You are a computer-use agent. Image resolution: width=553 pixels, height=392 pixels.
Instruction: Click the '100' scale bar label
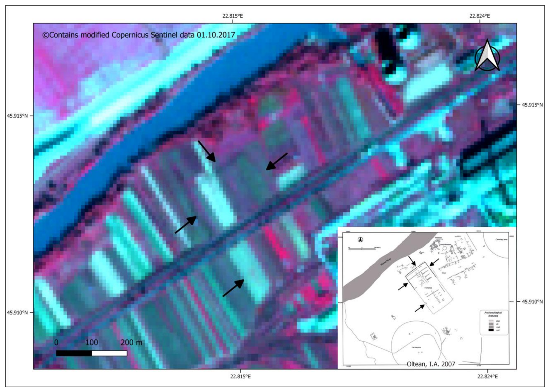pyautogui.click(x=92, y=342)
